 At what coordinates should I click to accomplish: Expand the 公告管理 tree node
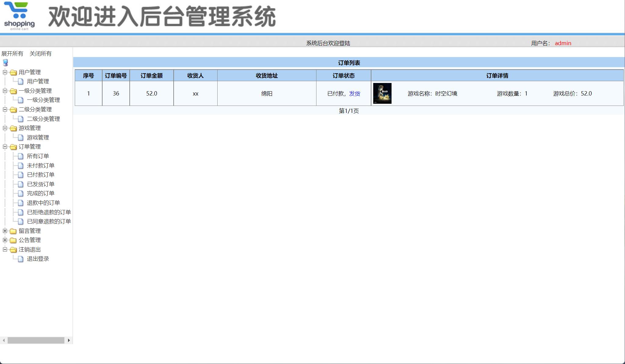point(5,240)
